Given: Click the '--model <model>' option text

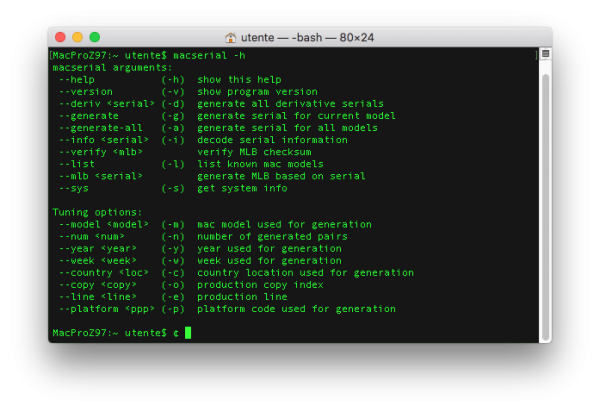Looking at the screenshot, I should tap(104, 225).
